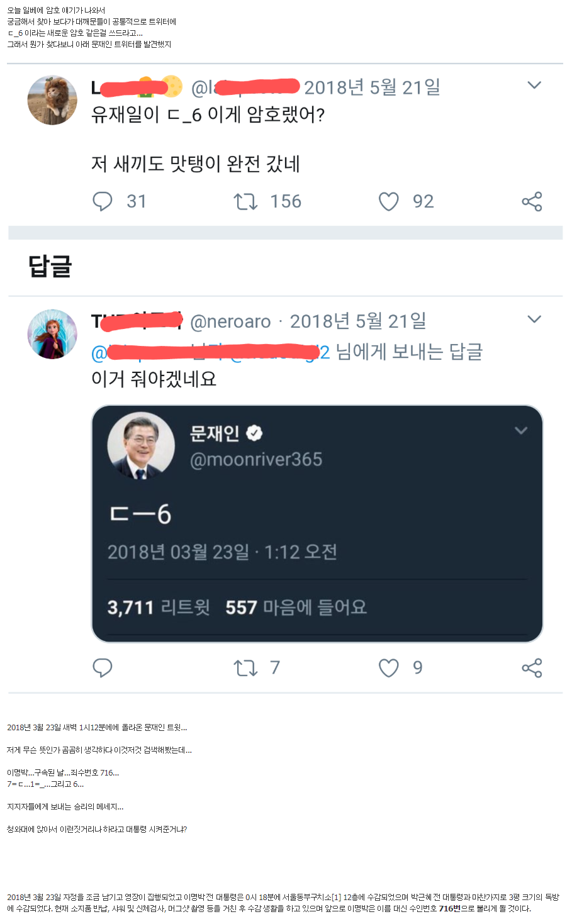This screenshot has height=924, width=572.
Task: Open the @moonriver365 handle link
Action: click(256, 460)
